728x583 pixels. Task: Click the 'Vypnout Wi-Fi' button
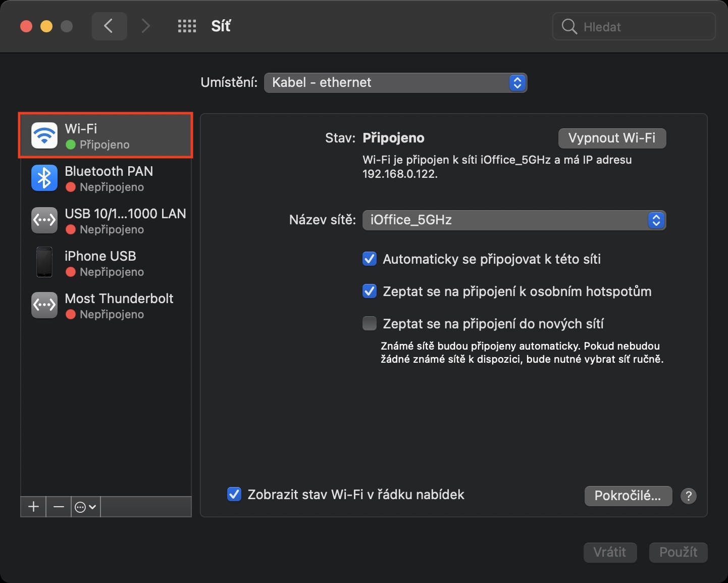point(612,138)
